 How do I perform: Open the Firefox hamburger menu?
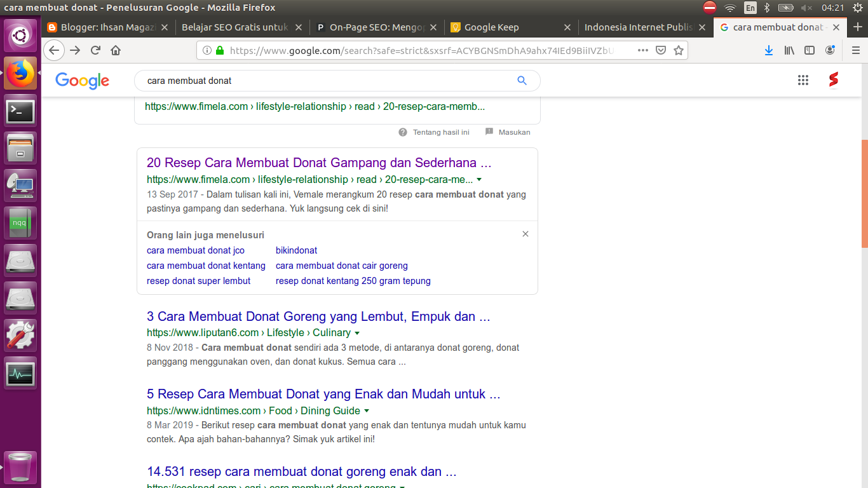click(x=855, y=50)
